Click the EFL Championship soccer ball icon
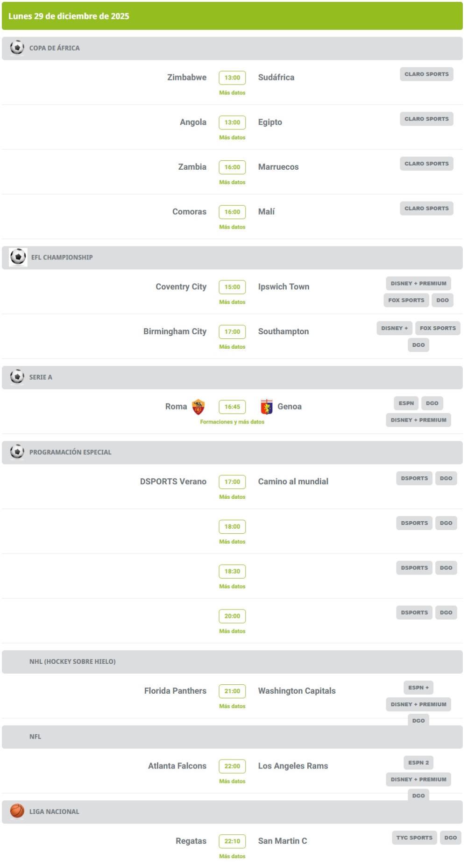The image size is (467, 868). [x=18, y=257]
